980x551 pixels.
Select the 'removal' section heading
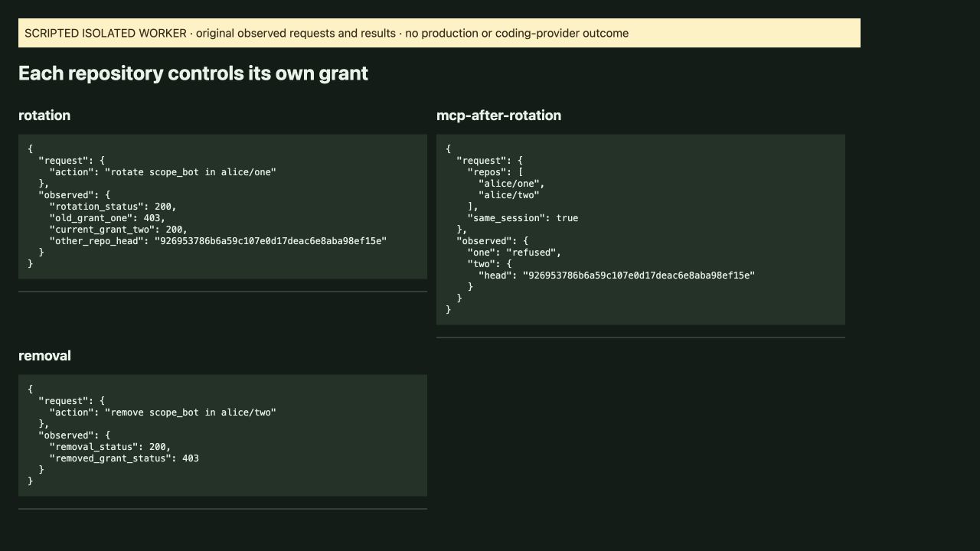[44, 356]
